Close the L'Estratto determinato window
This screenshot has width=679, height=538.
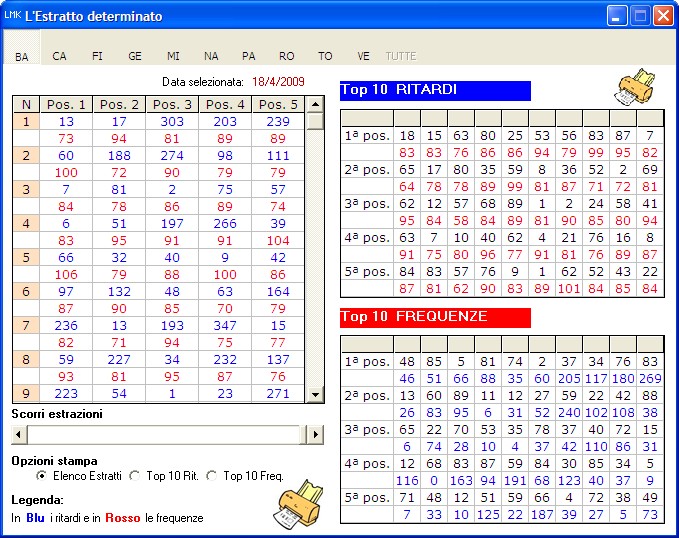[663, 16]
